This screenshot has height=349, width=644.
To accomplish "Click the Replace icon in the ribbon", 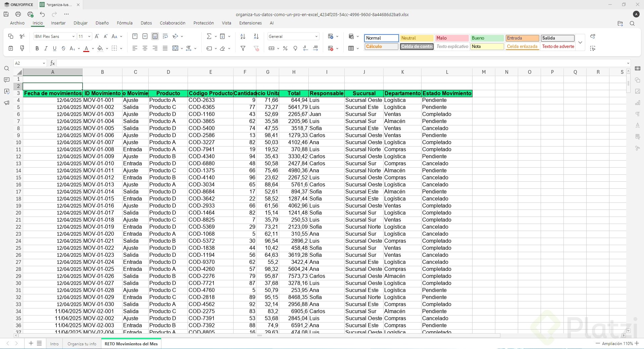I will [x=593, y=36].
